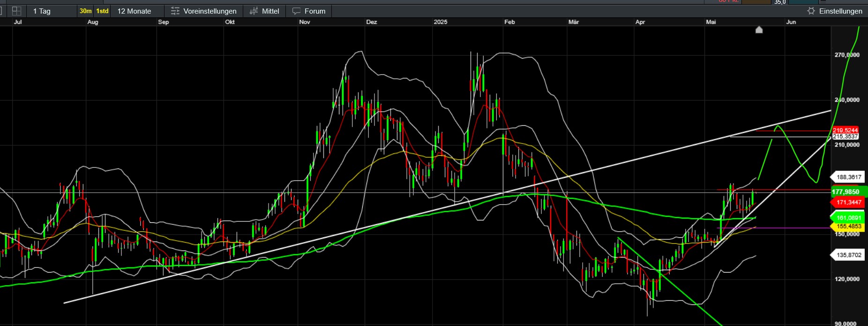Open the Forum tab
This screenshot has height=326, width=868.
coord(314,11)
